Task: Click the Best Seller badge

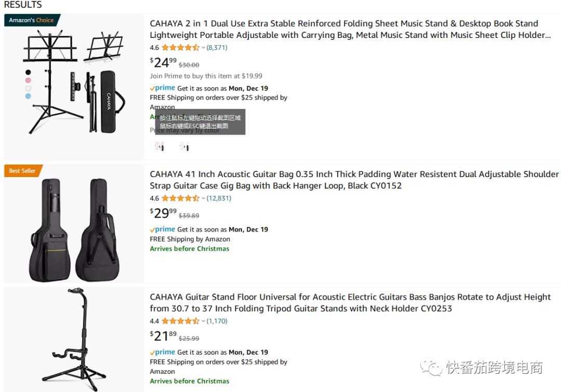Action: click(22, 171)
